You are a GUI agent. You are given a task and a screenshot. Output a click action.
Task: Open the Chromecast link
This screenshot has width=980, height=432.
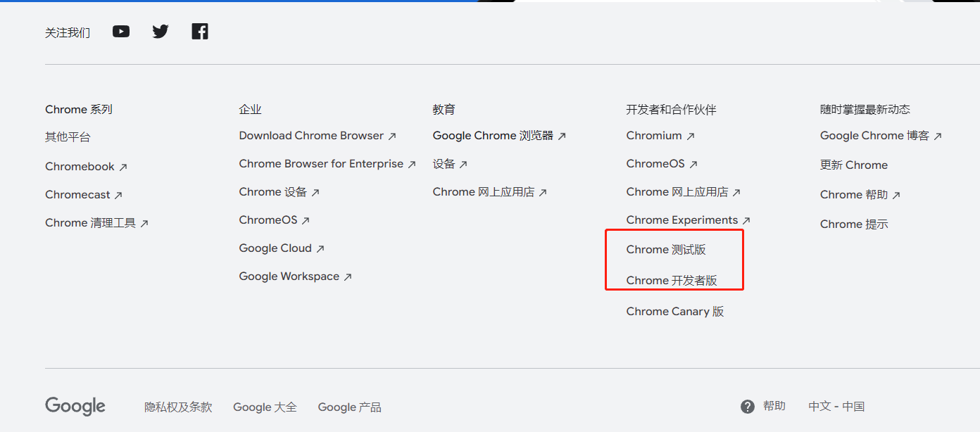pyautogui.click(x=77, y=195)
